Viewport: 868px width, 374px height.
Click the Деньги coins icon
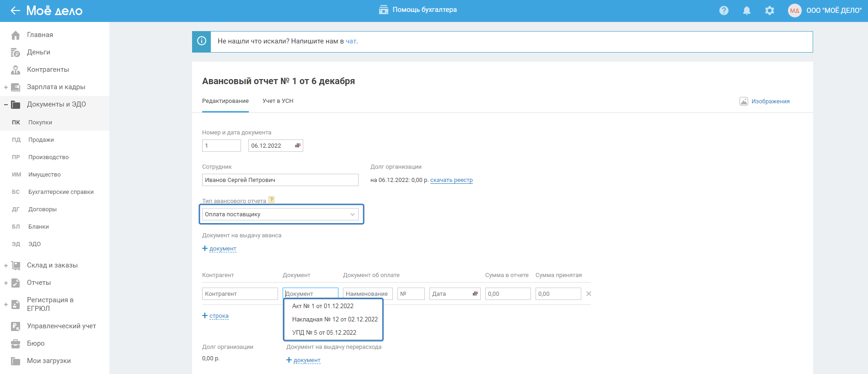coord(16,52)
